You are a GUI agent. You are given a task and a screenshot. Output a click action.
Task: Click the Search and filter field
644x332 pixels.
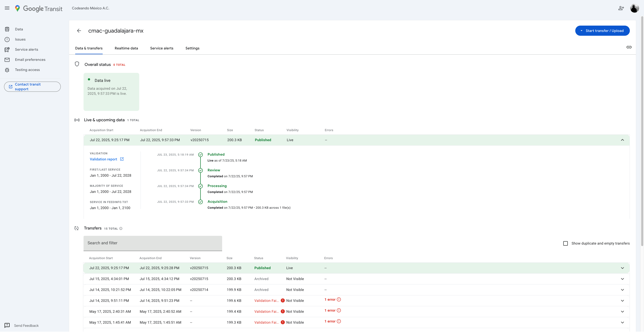tap(153, 243)
